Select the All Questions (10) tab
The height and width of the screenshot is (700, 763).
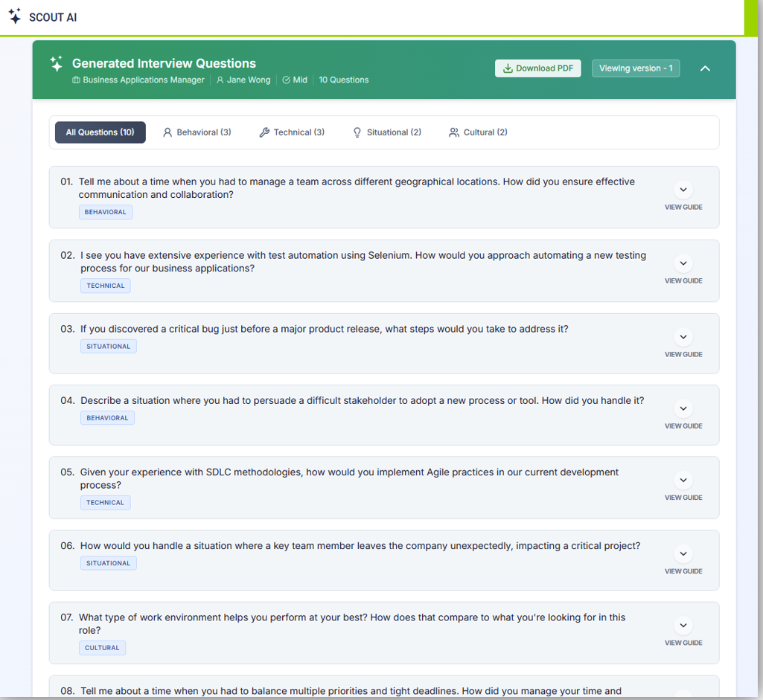pyautogui.click(x=100, y=132)
